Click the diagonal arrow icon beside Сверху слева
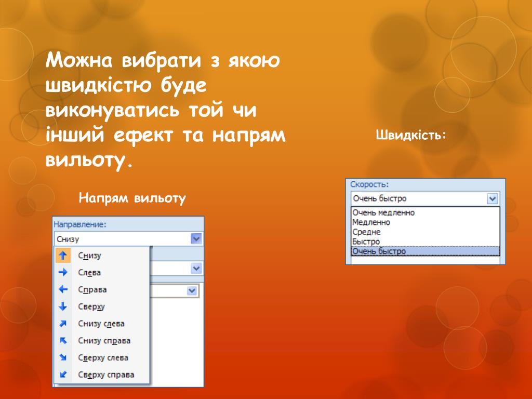 (x=63, y=357)
